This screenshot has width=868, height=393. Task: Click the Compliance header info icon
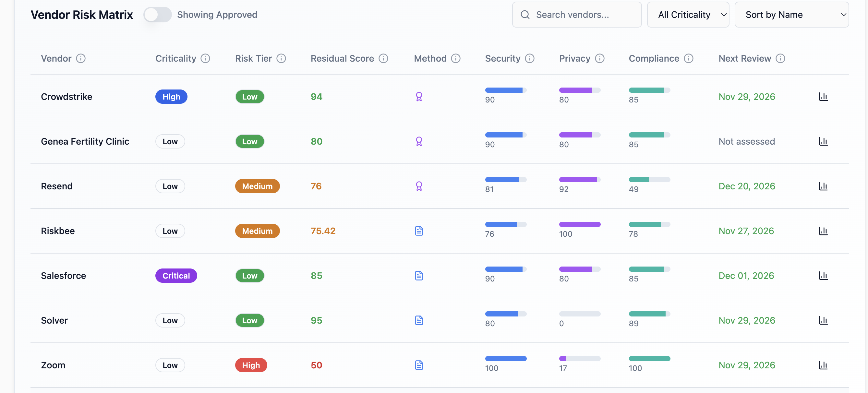click(688, 59)
